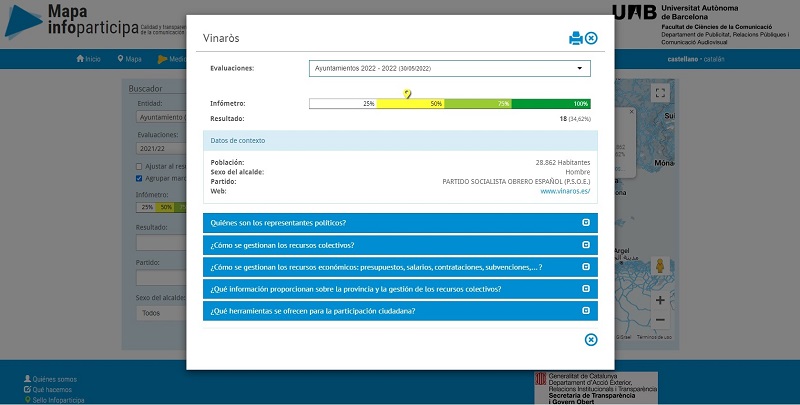800x405 pixels.
Task: Click the Street View pegman icon
Action: [660, 266]
